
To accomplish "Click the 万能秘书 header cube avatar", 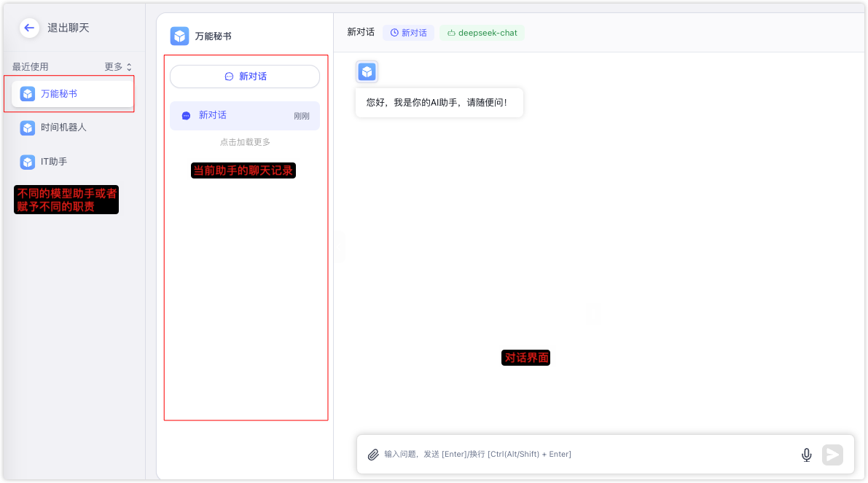I will [x=179, y=36].
